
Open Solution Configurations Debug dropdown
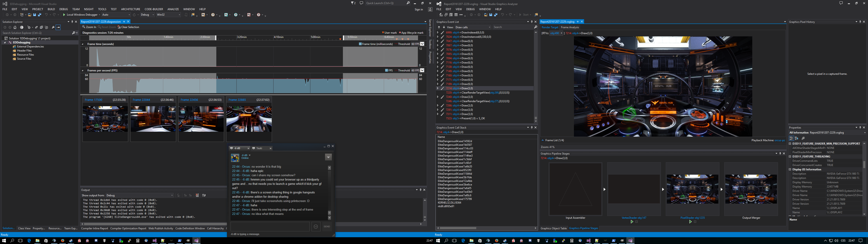(148, 15)
